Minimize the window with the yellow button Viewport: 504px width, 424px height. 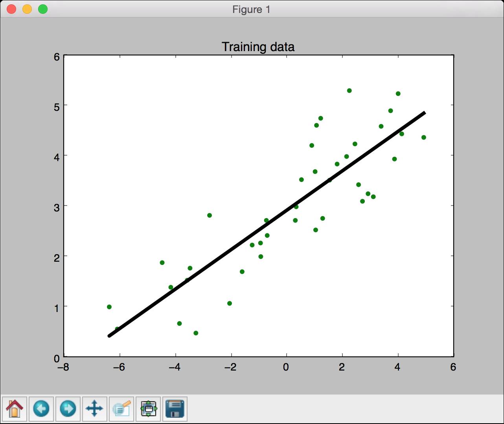click(x=27, y=9)
